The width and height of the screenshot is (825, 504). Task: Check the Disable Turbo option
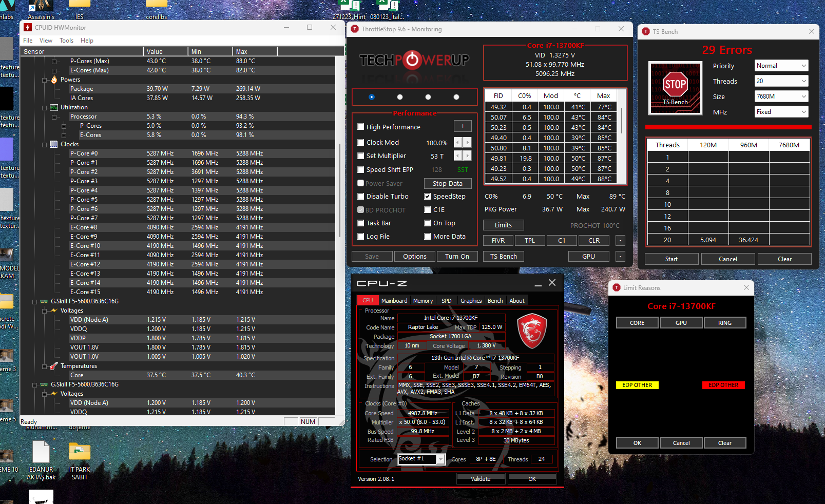point(361,197)
